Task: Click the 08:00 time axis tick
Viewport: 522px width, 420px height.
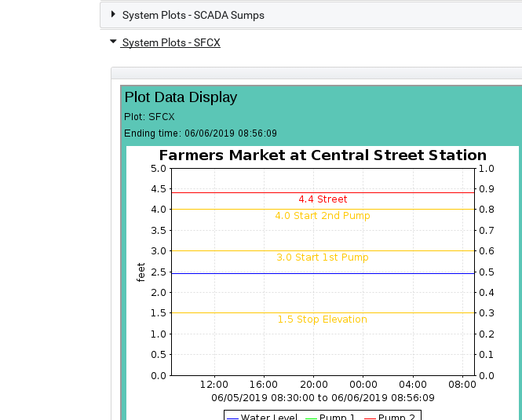Action: (x=462, y=385)
